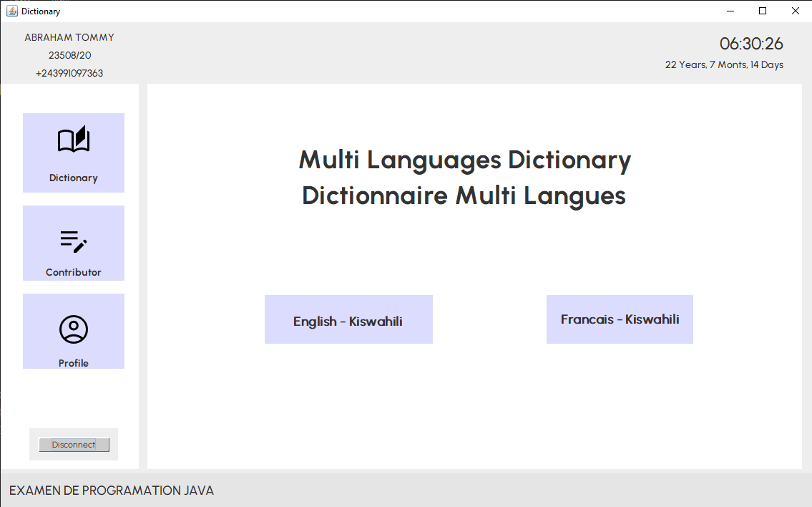This screenshot has width=812, height=507.
Task: Click the Profile sidebar tile
Action: (x=73, y=331)
